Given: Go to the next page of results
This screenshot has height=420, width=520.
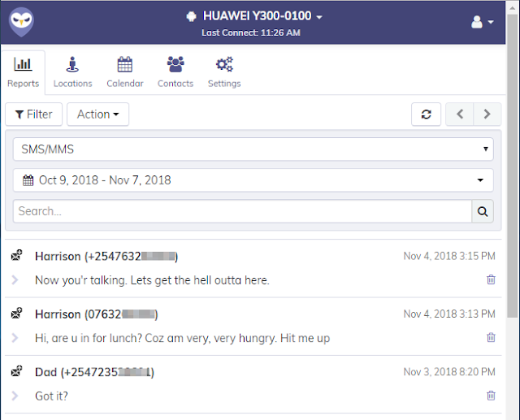Looking at the screenshot, I should point(487,115).
